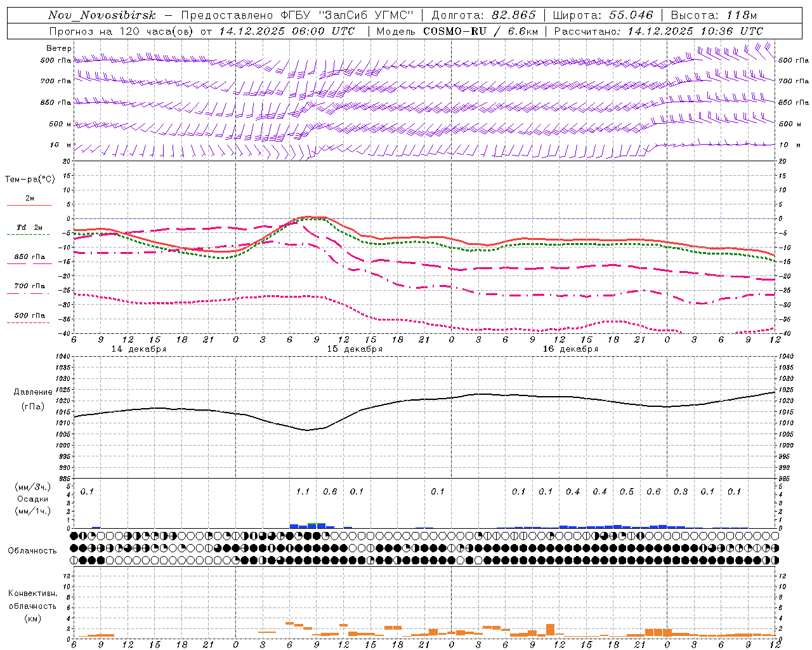Click the (гПа) pressure unit label

(x=33, y=406)
